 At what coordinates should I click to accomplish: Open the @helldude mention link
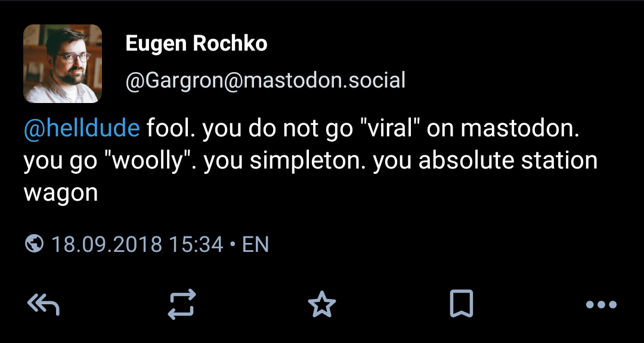pos(82,129)
